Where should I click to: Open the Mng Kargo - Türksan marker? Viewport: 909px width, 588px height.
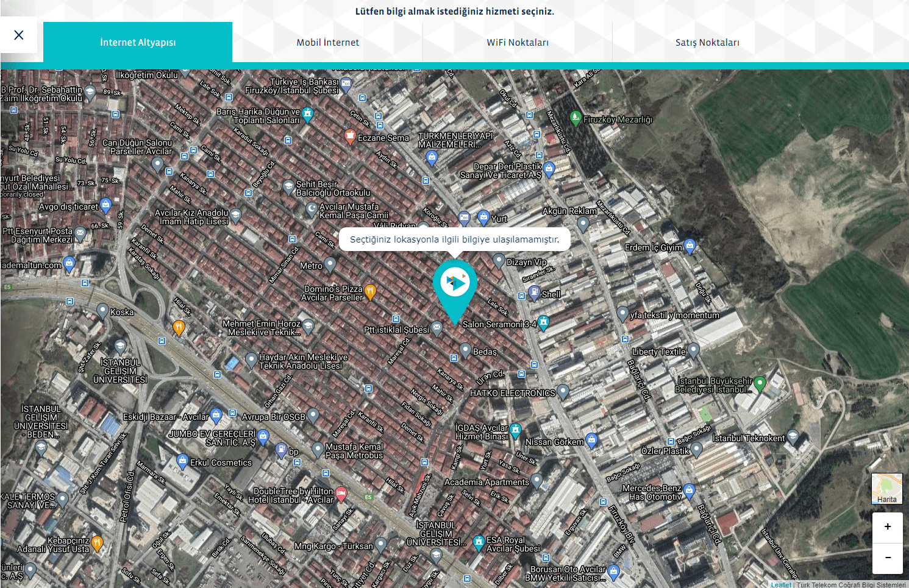click(x=380, y=544)
